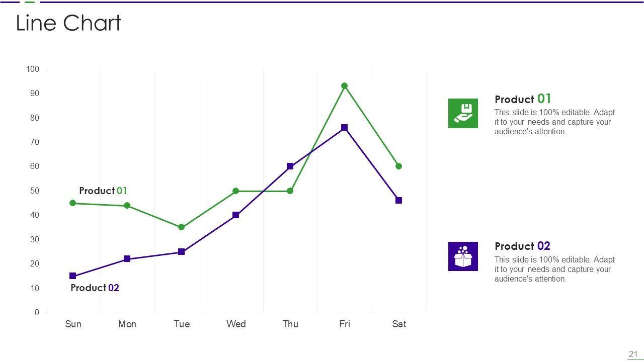
Task: Click the Product 02 label below the purple line
Action: 95,288
